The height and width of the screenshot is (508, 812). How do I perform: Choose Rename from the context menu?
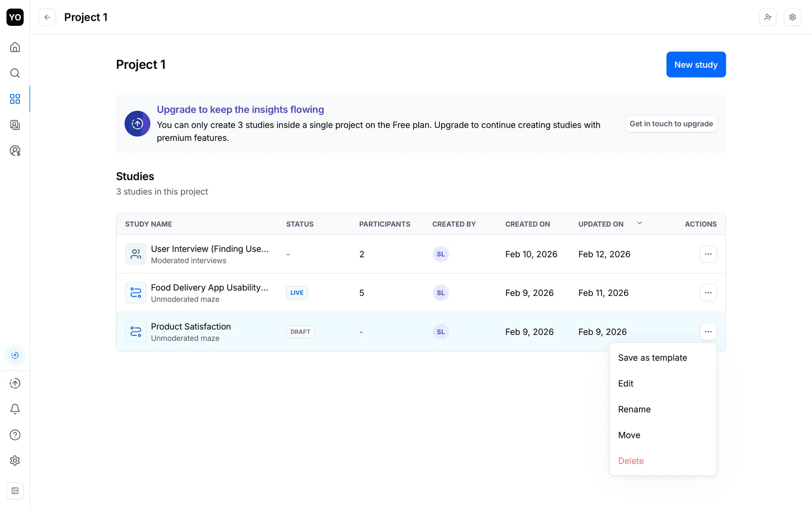coord(634,409)
